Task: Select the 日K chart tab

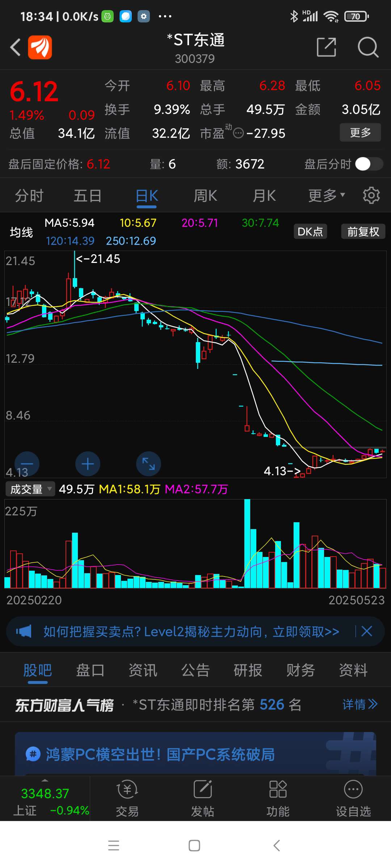Action: coord(147,196)
